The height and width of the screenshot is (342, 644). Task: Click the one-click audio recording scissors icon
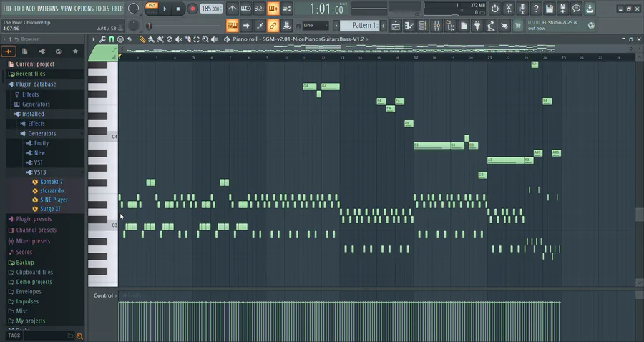[509, 8]
